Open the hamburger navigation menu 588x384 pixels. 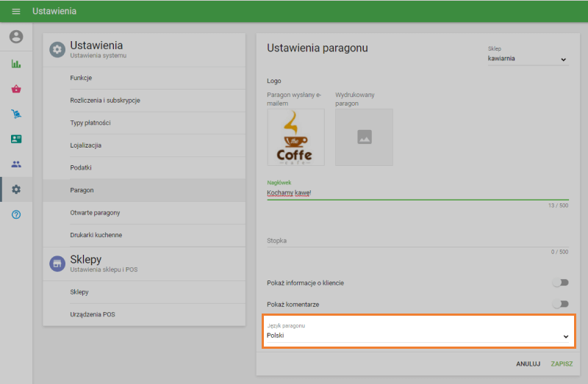[16, 12]
